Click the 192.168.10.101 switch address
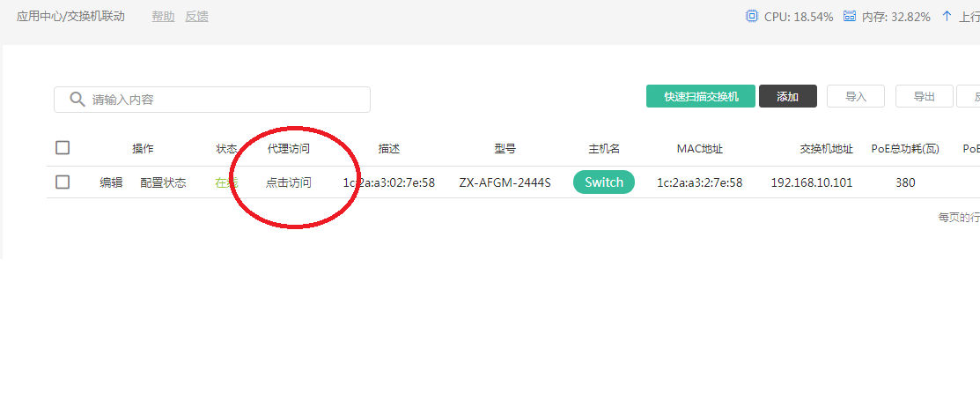This screenshot has height=416, width=980. (812, 182)
